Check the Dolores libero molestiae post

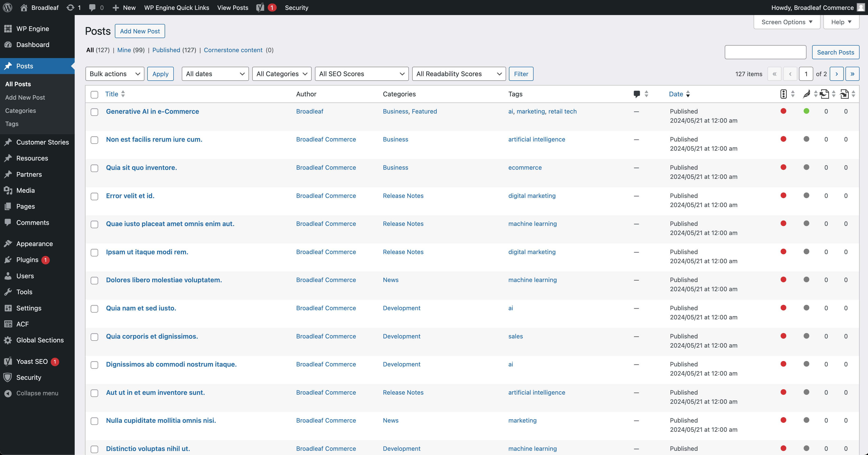coord(94,281)
